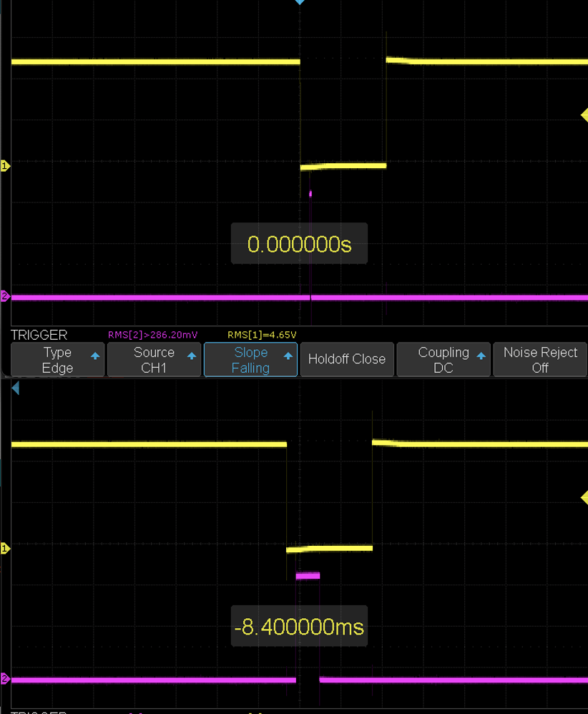588x714 pixels.
Task: Click the blue trigger position triangle at top
Action: tap(300, 3)
